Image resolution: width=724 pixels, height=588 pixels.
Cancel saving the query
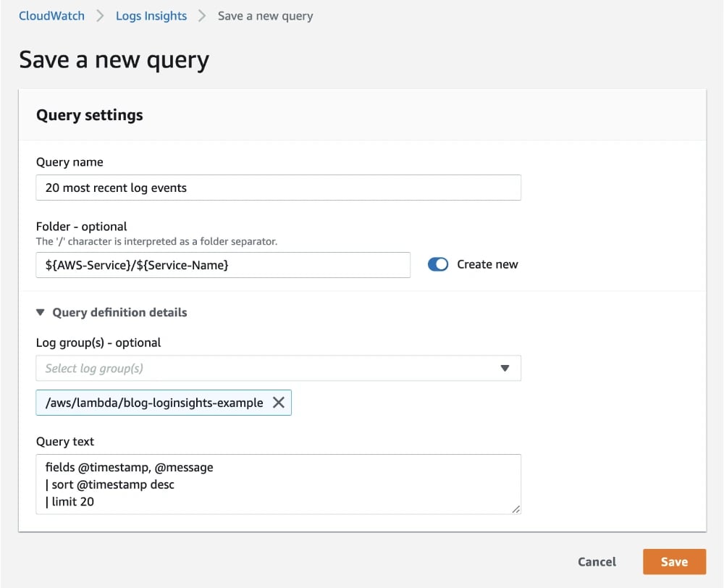597,562
